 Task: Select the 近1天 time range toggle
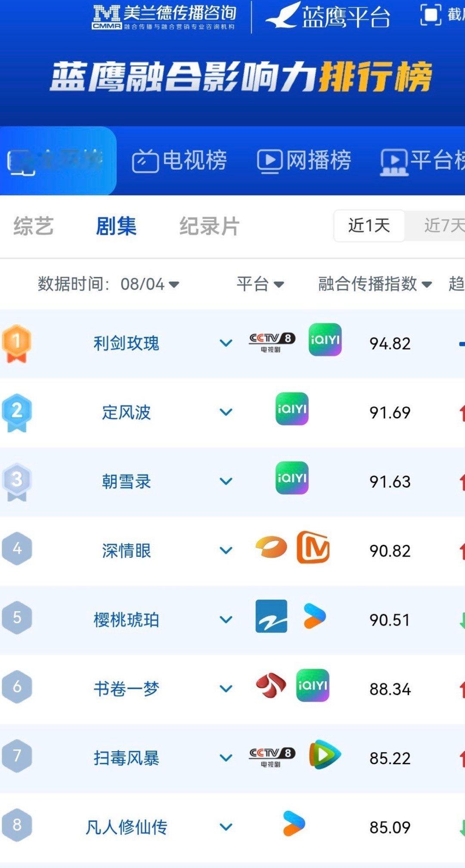pyautogui.click(x=369, y=226)
